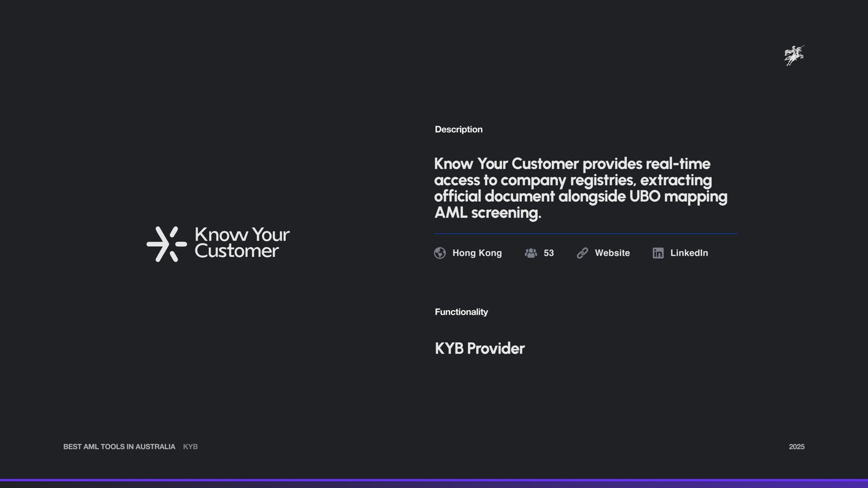Viewport: 868px width, 488px height.
Task: Click the people icon next to 53
Action: pos(531,253)
